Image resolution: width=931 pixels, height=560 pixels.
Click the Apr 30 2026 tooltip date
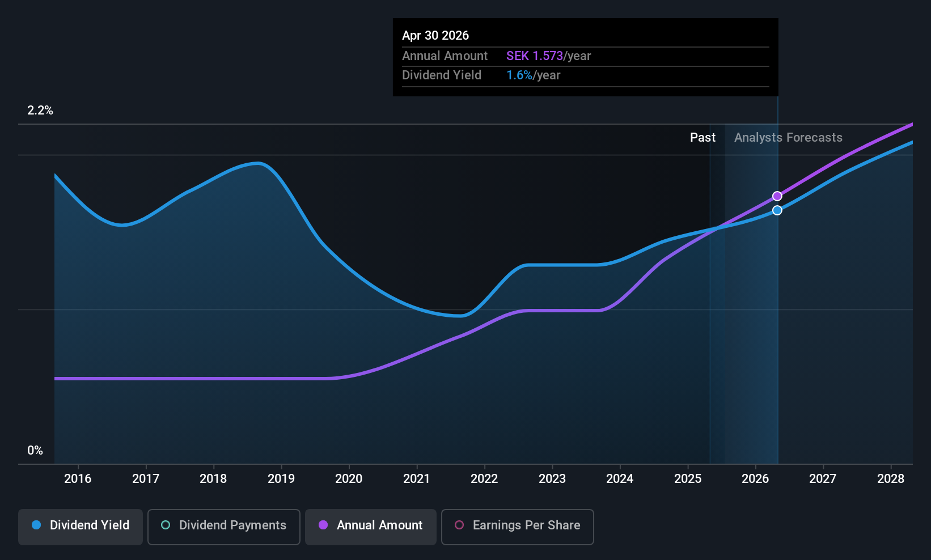pos(435,35)
